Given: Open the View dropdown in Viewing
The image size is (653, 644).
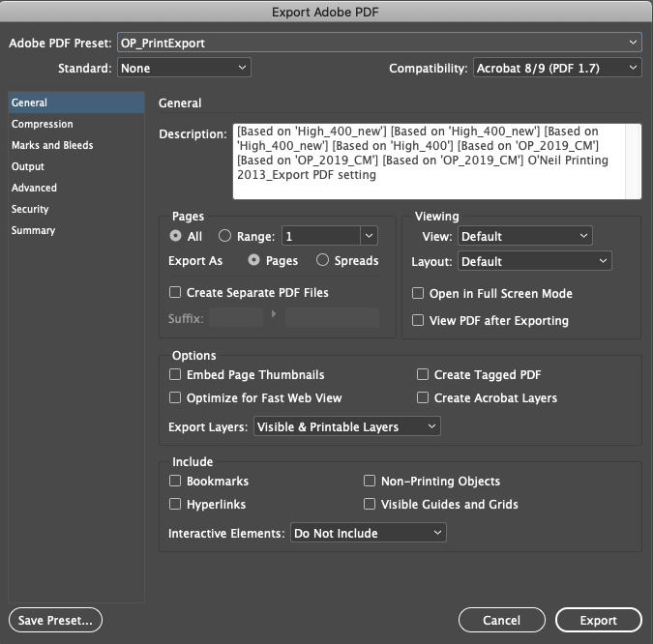Looking at the screenshot, I should [x=524, y=236].
